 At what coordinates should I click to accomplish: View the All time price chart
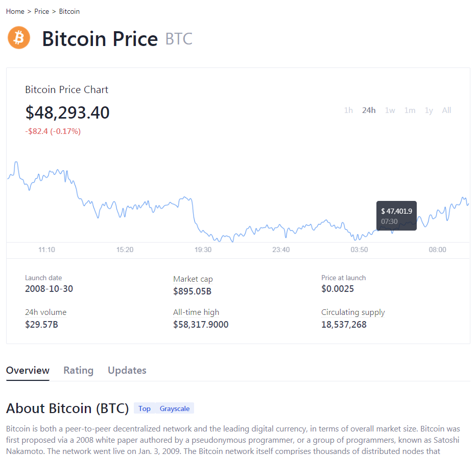pos(446,110)
